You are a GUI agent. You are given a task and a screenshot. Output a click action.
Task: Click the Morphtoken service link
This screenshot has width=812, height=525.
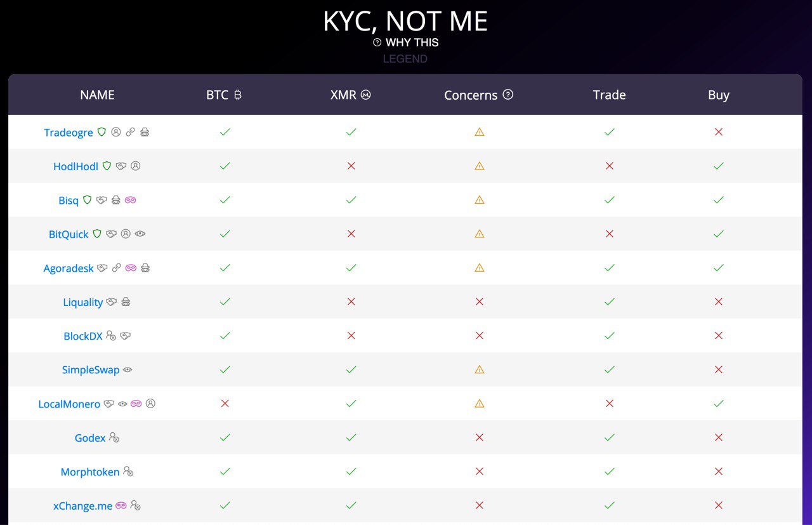pos(90,472)
